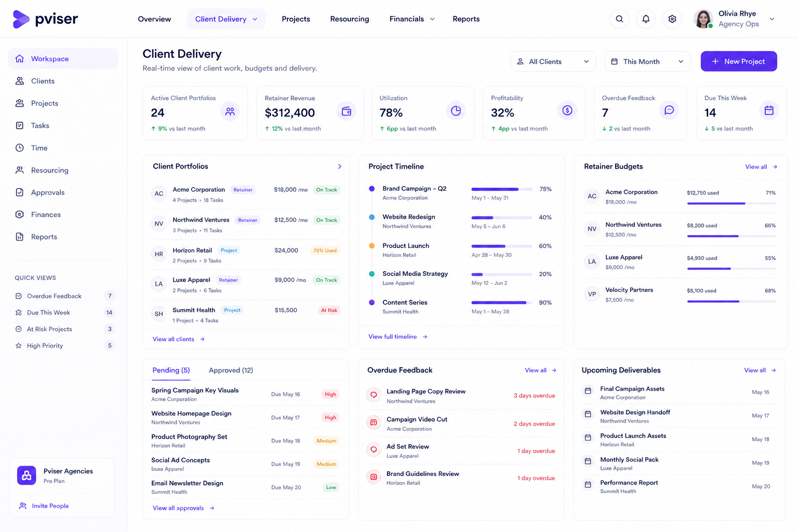Click Landing Page Copy Review feedback icon

click(x=374, y=395)
